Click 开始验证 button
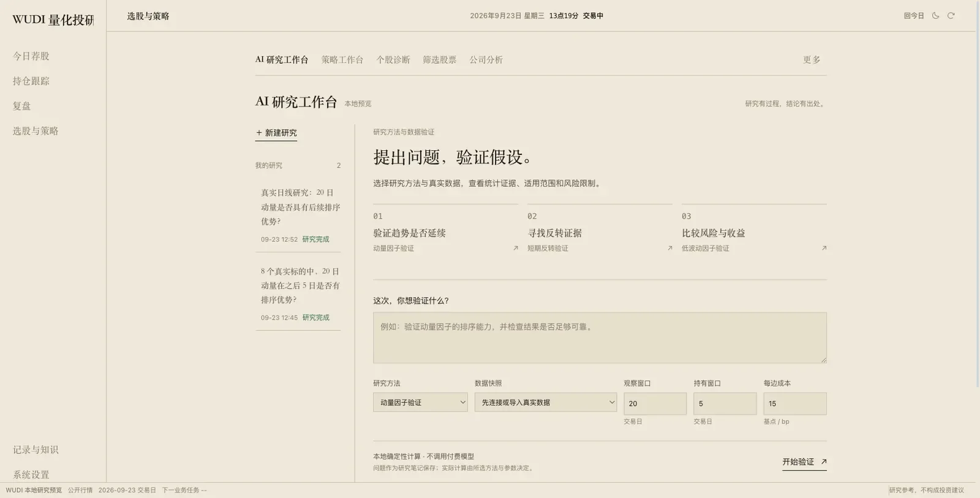 [x=804, y=462]
